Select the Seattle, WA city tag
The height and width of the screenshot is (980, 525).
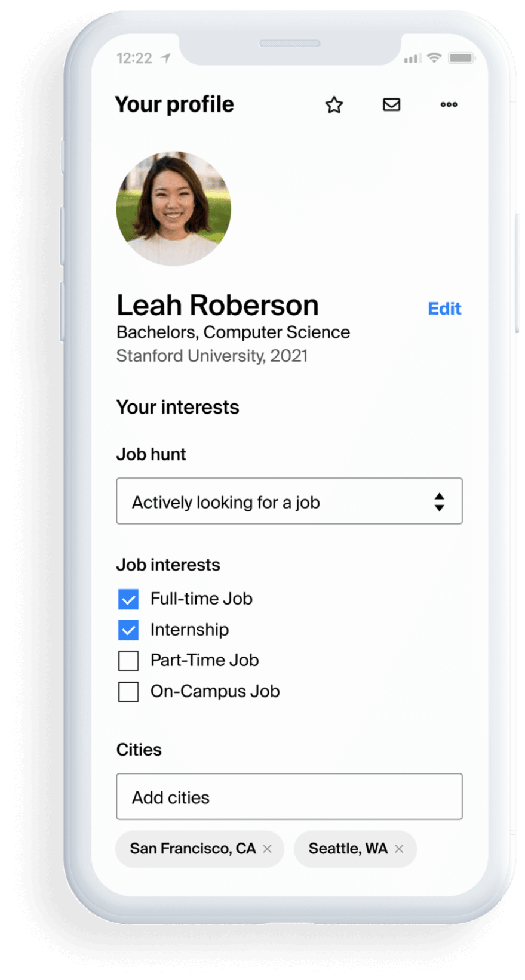(348, 849)
